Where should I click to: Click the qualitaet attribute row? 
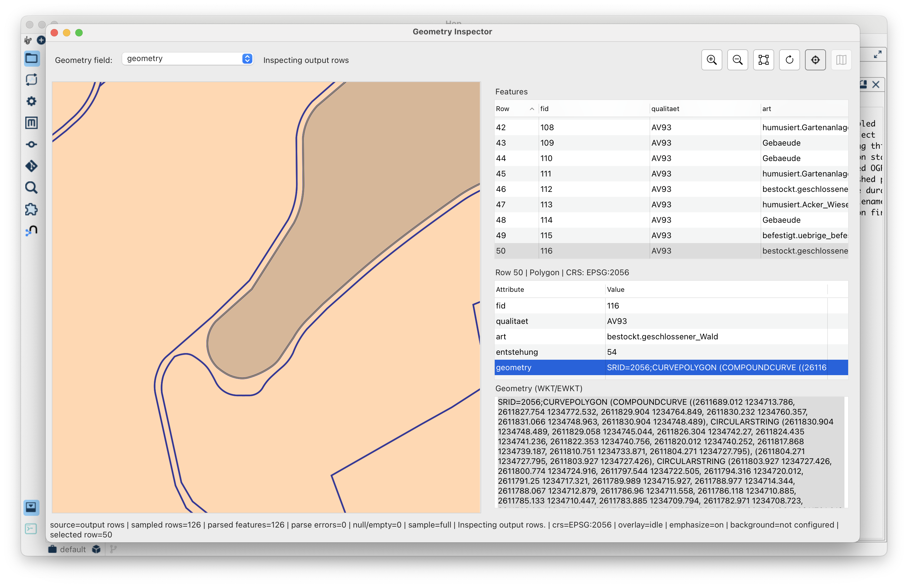pos(671,321)
